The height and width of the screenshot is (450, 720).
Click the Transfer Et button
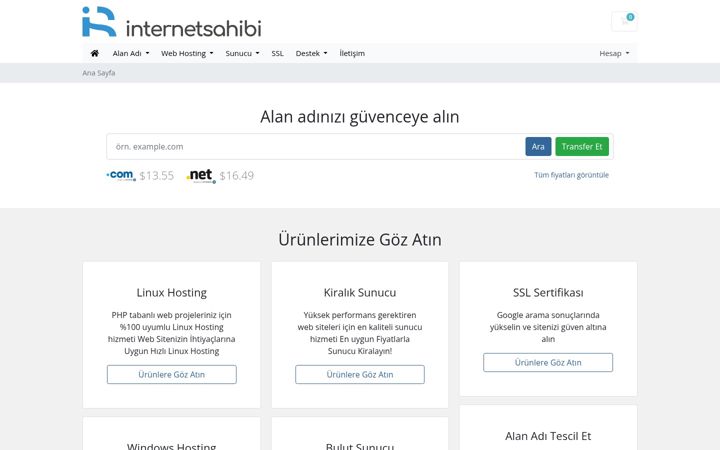[582, 146]
